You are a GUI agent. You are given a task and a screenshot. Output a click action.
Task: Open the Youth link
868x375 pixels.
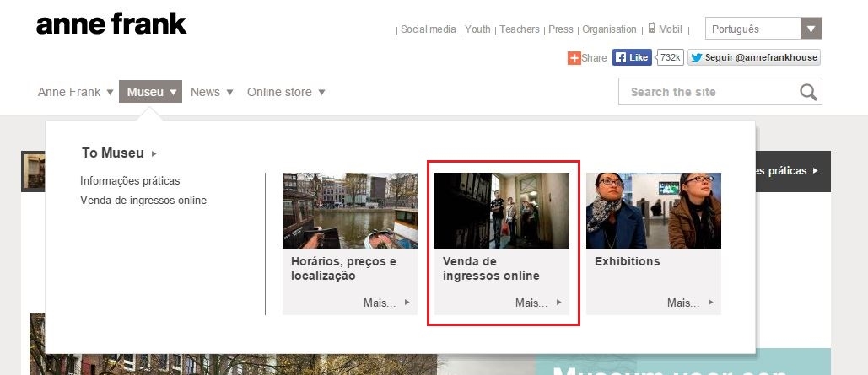coord(477,29)
